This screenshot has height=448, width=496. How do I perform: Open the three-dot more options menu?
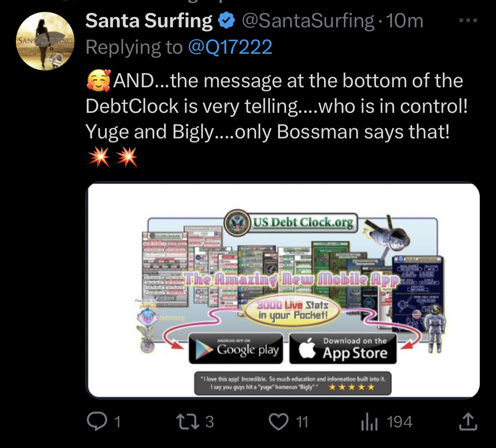(x=468, y=21)
